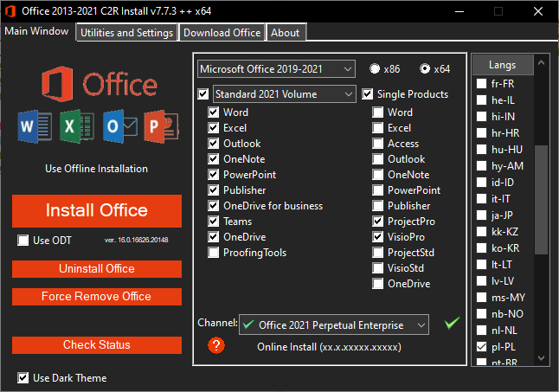Disable the Use Dark Theme checkbox

[x=23, y=378]
